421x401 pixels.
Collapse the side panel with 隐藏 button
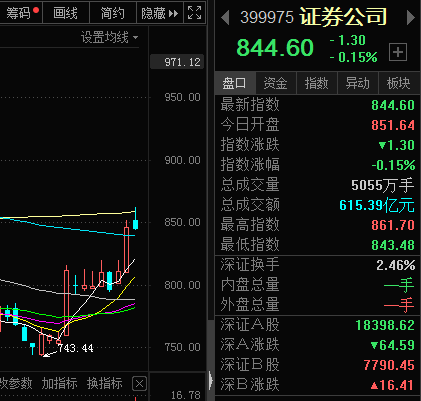(x=160, y=13)
